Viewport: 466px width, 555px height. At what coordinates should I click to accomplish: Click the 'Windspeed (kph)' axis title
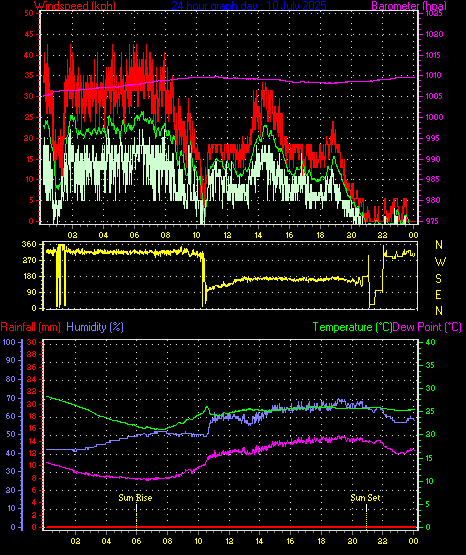point(75,5)
